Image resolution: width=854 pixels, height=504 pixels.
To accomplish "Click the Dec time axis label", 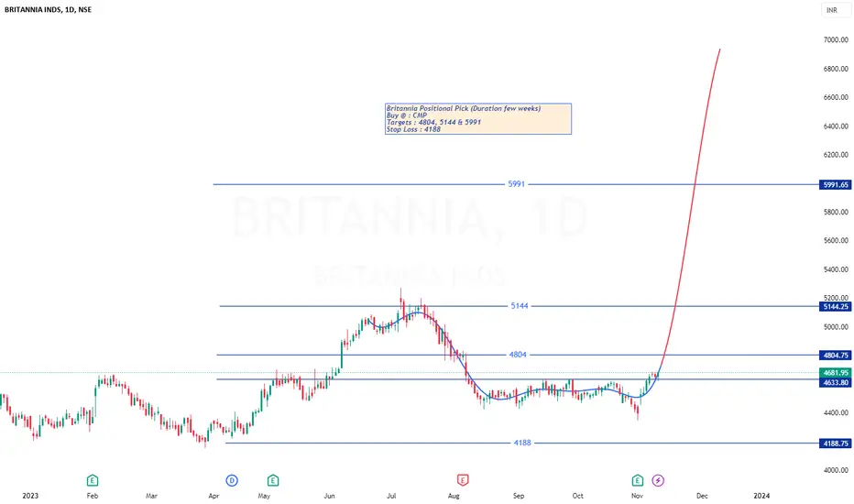I will 702,496.
